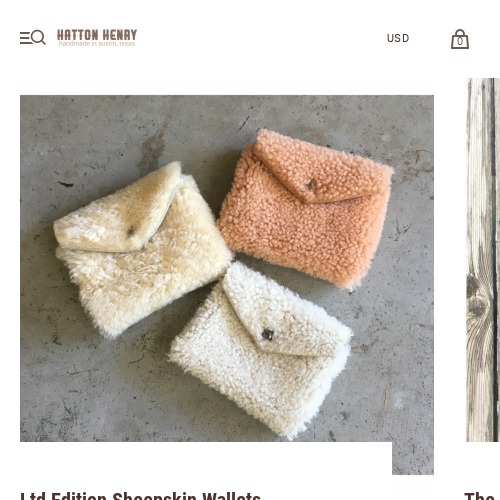Click the snap button on peach wallet
The height and width of the screenshot is (500, 500).
[312, 184]
